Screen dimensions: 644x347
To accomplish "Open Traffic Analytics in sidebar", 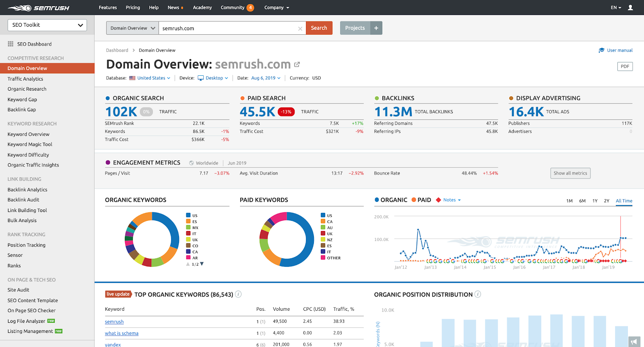I will click(x=25, y=79).
